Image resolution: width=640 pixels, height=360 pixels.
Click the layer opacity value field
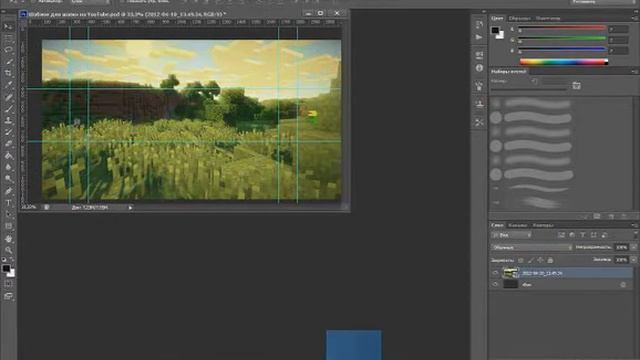tap(622, 247)
